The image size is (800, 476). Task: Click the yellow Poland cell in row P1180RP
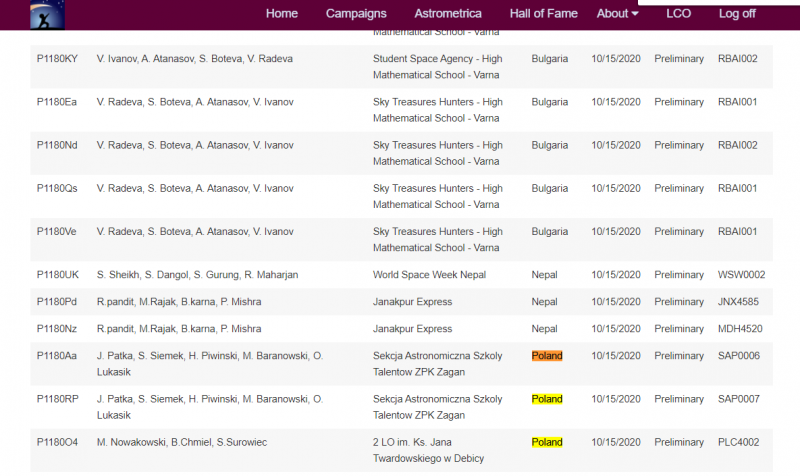click(x=547, y=399)
